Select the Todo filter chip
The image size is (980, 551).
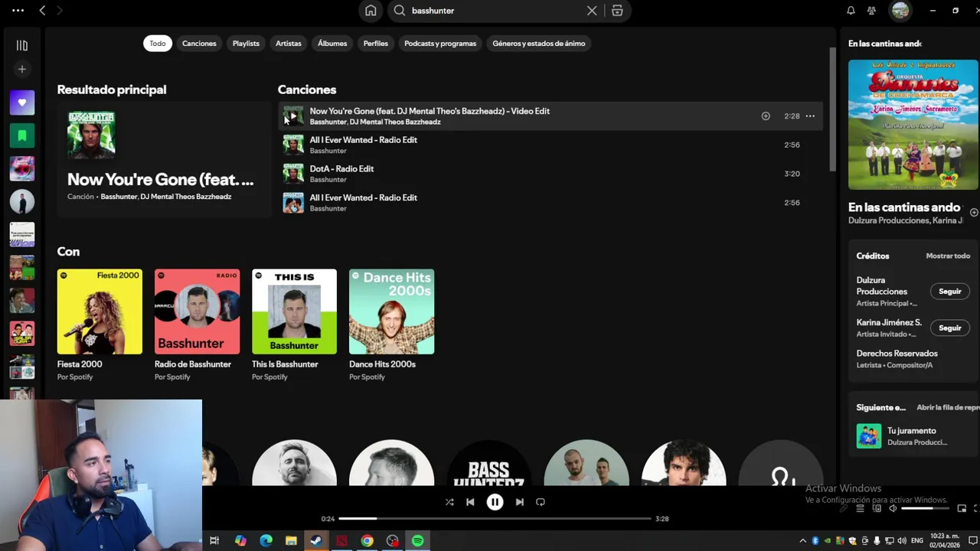click(x=158, y=44)
